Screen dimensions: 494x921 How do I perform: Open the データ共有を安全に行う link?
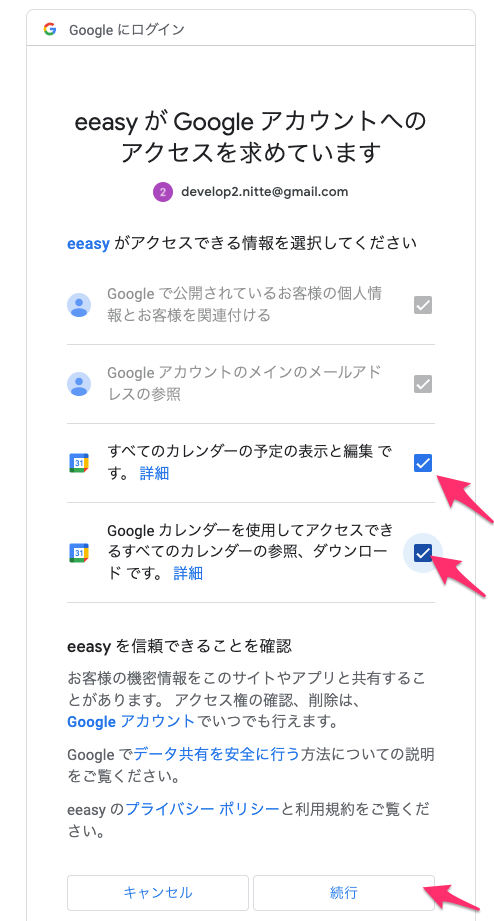pyautogui.click(x=216, y=754)
